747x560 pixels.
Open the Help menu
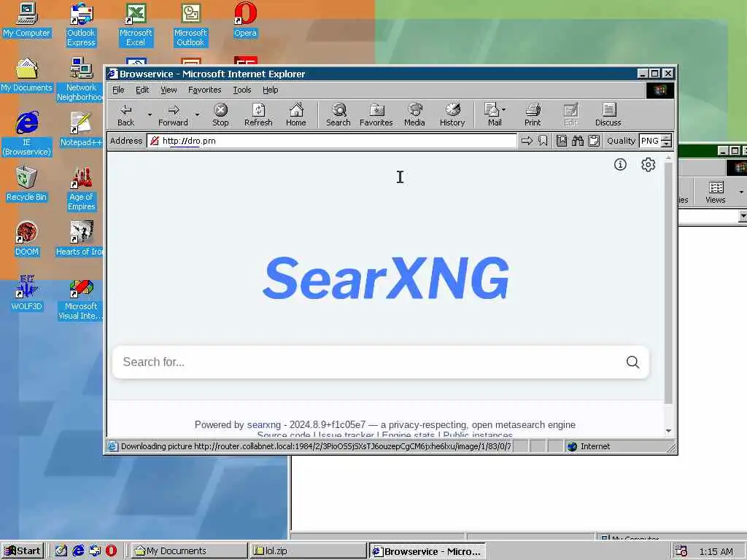(x=270, y=90)
